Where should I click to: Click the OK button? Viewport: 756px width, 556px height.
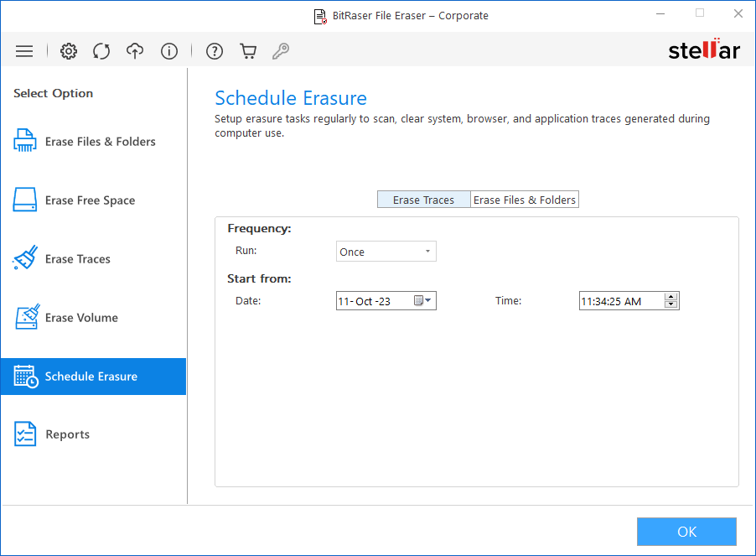[x=686, y=532]
